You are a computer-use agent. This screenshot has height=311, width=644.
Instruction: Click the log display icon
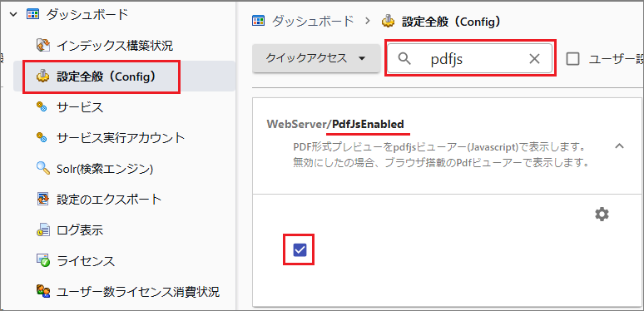coord(43,230)
